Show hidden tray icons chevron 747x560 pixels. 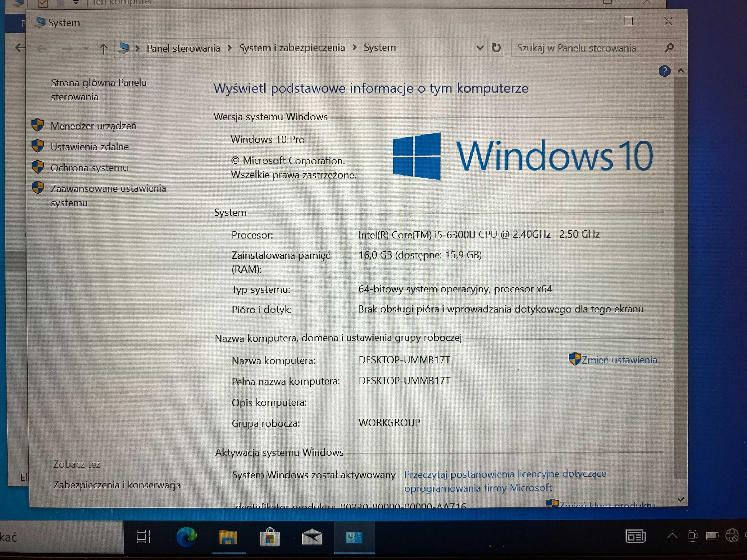(672, 536)
